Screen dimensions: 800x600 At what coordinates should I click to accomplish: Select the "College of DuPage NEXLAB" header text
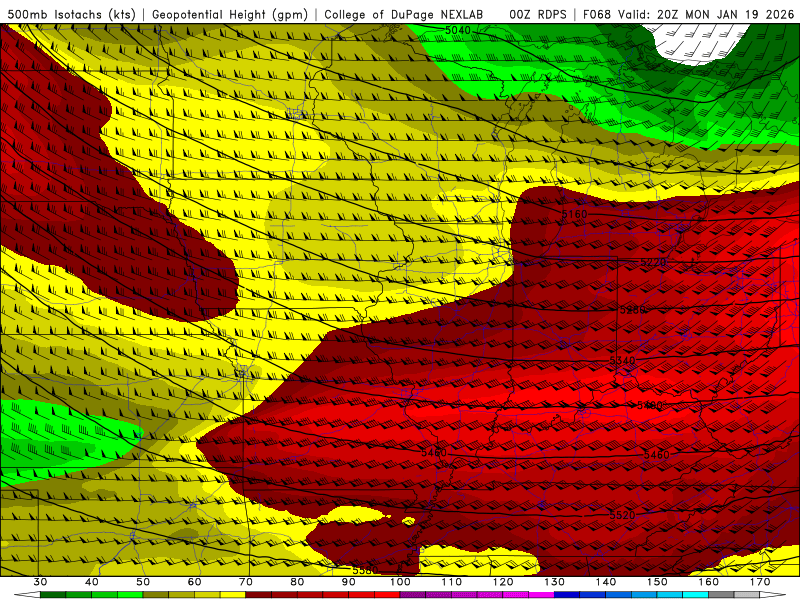coord(404,15)
